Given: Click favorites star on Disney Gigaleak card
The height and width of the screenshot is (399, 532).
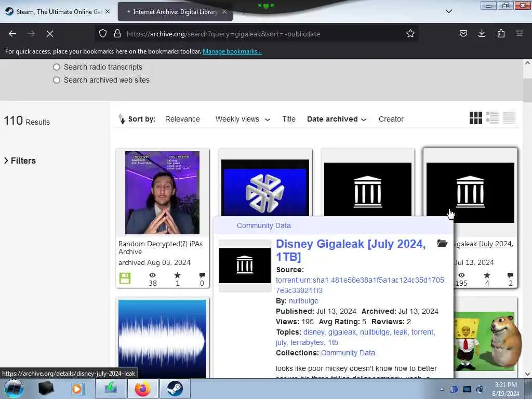Looking at the screenshot, I should [487, 275].
